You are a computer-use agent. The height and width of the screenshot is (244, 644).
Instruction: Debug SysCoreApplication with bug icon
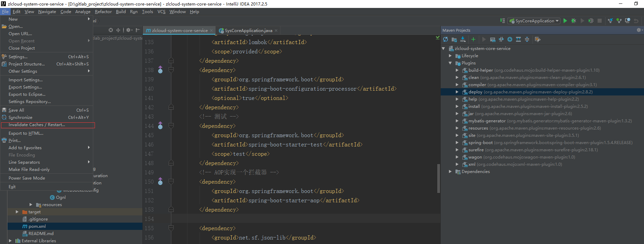pyautogui.click(x=573, y=21)
